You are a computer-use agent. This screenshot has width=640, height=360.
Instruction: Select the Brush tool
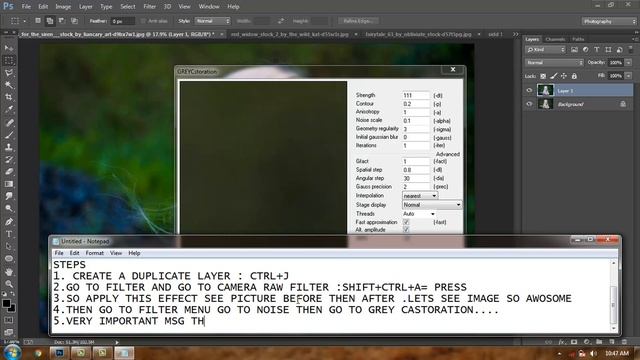tap(9, 134)
